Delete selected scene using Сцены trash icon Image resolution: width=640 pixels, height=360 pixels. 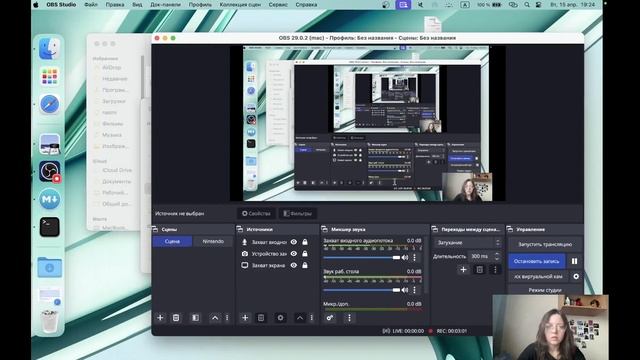(x=176, y=318)
